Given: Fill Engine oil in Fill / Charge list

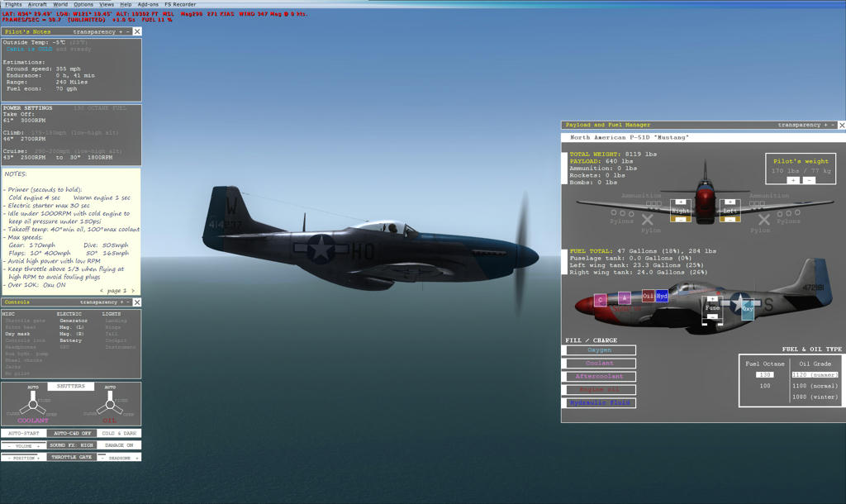Looking at the screenshot, I should pos(599,390).
